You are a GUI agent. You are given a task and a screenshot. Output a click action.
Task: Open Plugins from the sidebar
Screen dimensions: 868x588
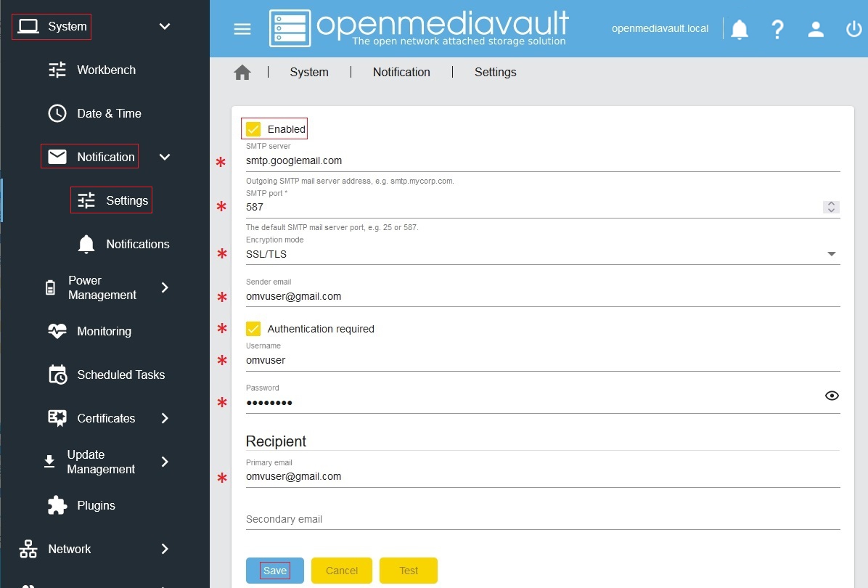click(96, 505)
